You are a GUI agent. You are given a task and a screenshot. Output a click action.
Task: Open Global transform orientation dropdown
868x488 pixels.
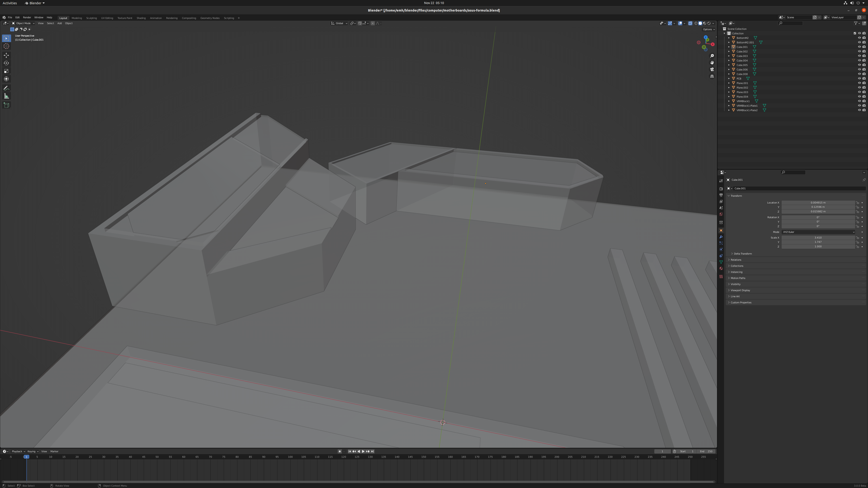(x=339, y=23)
